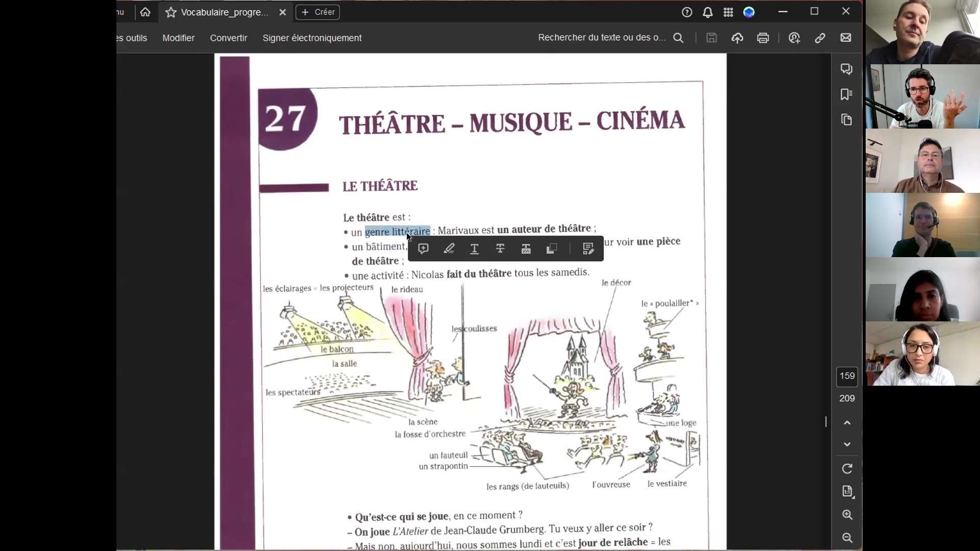The image size is (980, 551).
Task: Open the Adobe apps grid
Action: pos(728,12)
